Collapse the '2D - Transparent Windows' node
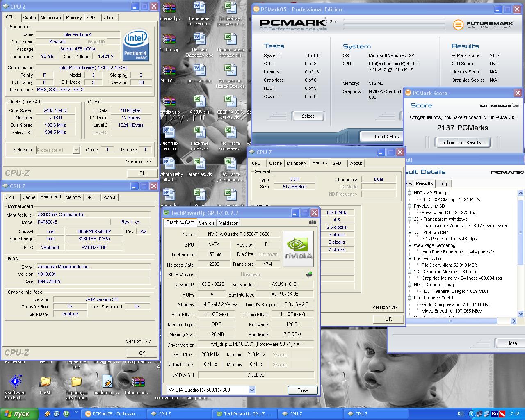Screen dimensions: 525x420 [x=409, y=219]
